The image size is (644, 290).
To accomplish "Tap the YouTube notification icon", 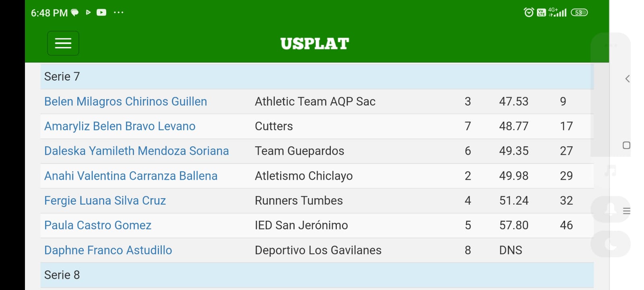I will pos(101,12).
